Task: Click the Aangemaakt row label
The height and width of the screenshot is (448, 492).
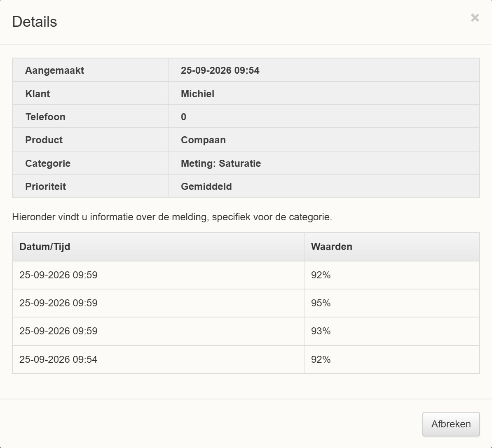Action: tap(54, 70)
